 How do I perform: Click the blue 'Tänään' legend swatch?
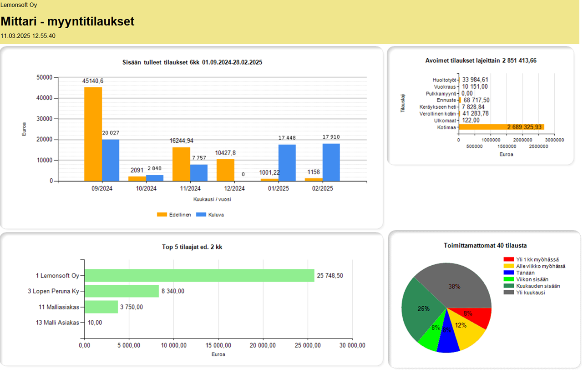(x=508, y=273)
